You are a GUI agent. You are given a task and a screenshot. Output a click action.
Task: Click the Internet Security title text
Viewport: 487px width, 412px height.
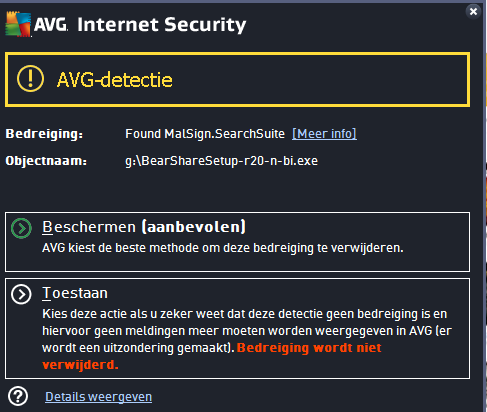[x=162, y=25]
